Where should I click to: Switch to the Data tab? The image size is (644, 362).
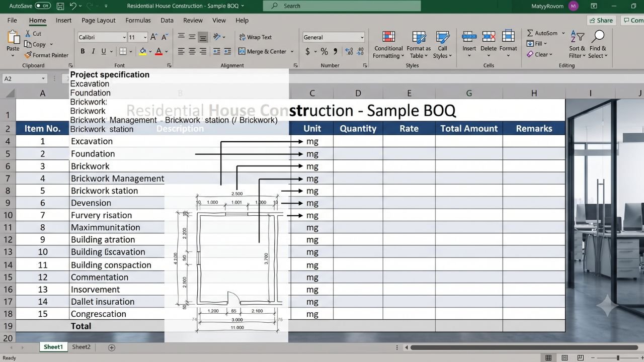(x=167, y=20)
